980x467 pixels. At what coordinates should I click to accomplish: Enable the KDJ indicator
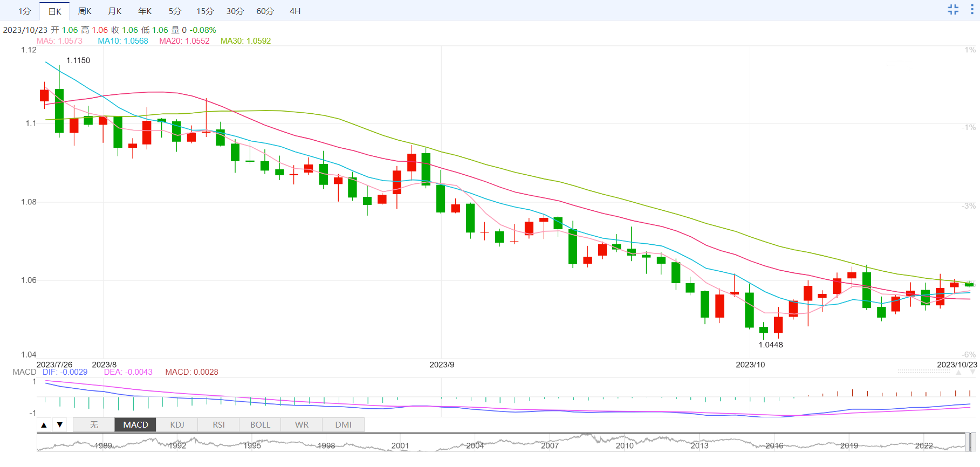coord(177,425)
